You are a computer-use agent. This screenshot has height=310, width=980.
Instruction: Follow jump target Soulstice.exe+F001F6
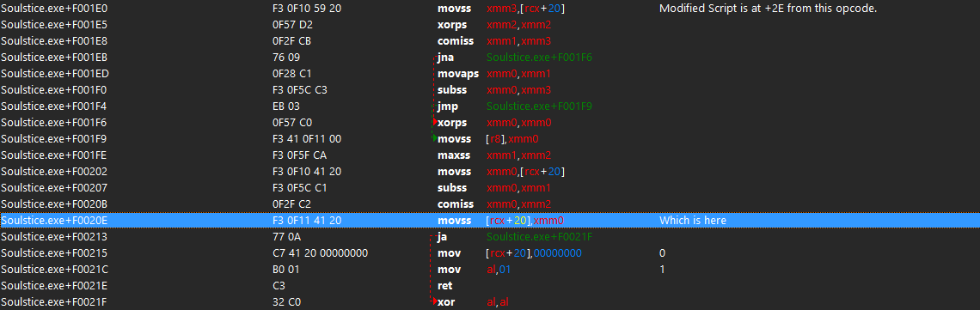pyautogui.click(x=539, y=58)
